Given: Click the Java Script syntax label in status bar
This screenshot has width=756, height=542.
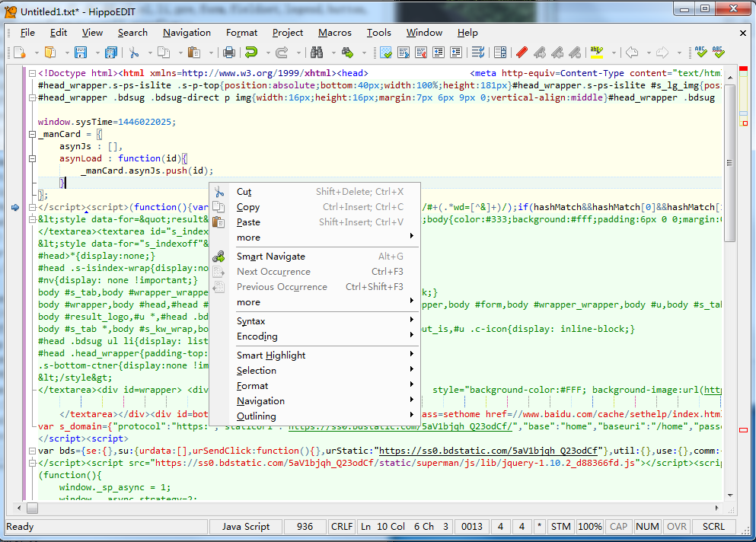Looking at the screenshot, I should point(246,526).
